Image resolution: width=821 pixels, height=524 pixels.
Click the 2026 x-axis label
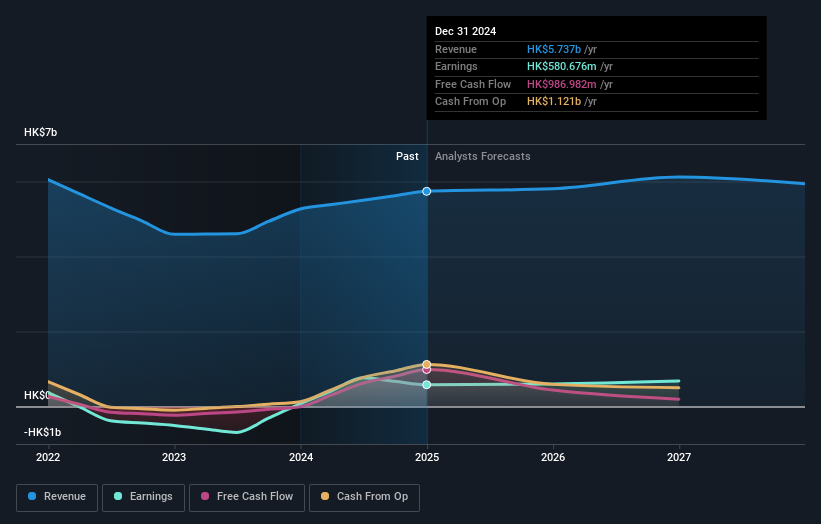click(553, 457)
